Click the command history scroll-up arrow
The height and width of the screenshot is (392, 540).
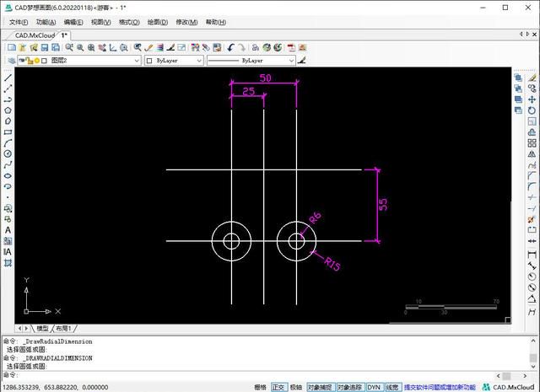pyautogui.click(x=533, y=341)
